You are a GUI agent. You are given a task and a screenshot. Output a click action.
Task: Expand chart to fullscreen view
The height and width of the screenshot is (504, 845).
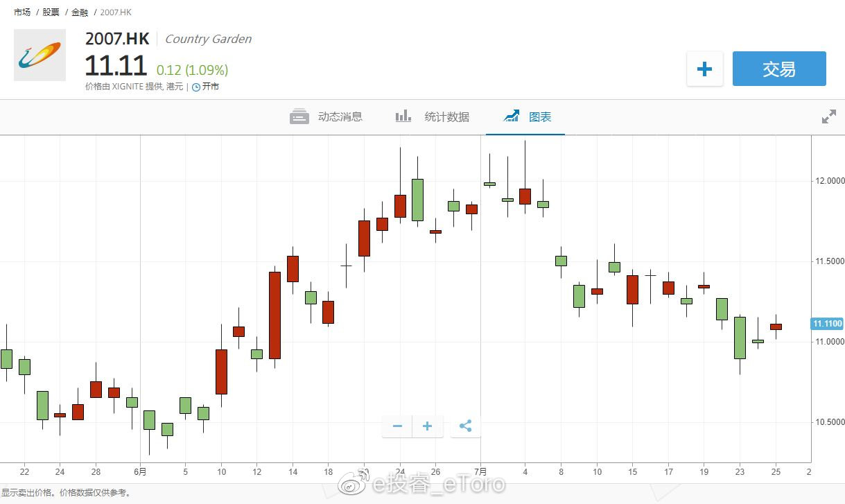click(x=828, y=116)
